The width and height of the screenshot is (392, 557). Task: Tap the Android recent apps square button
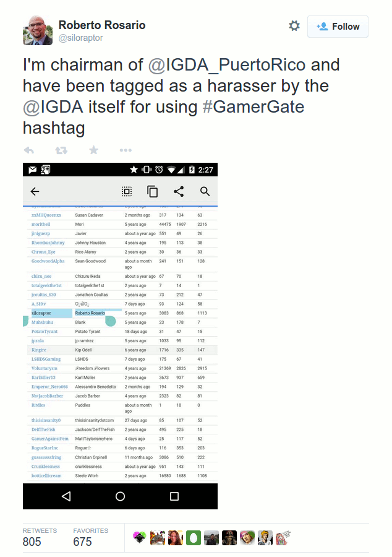[x=174, y=496]
